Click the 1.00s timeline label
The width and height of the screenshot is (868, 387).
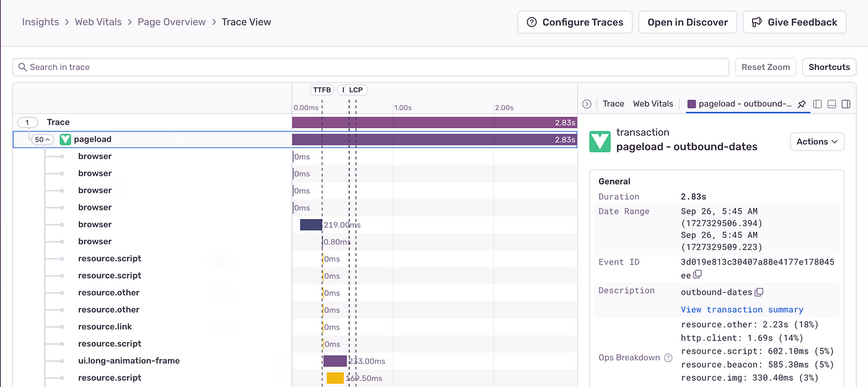pos(403,108)
